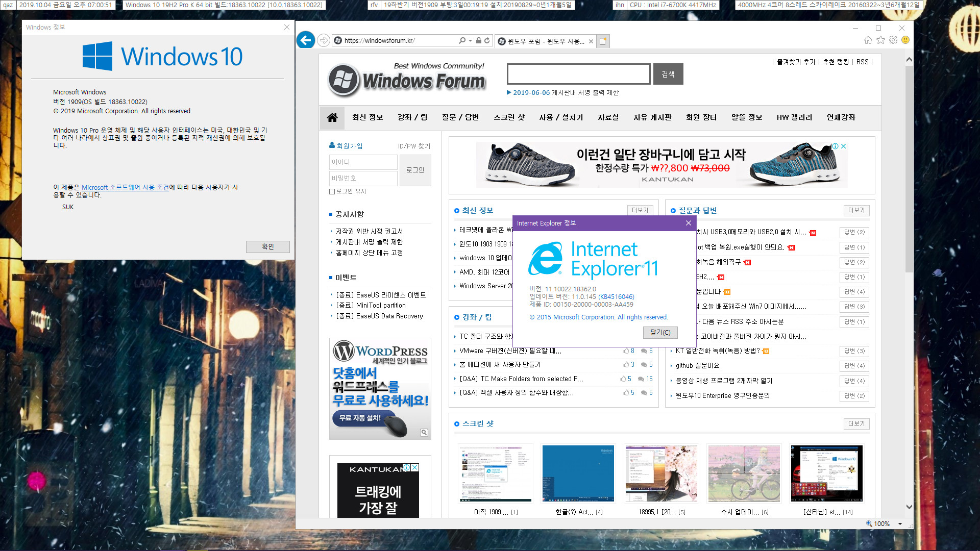Close the shoe banner ad X icon

click(844, 146)
